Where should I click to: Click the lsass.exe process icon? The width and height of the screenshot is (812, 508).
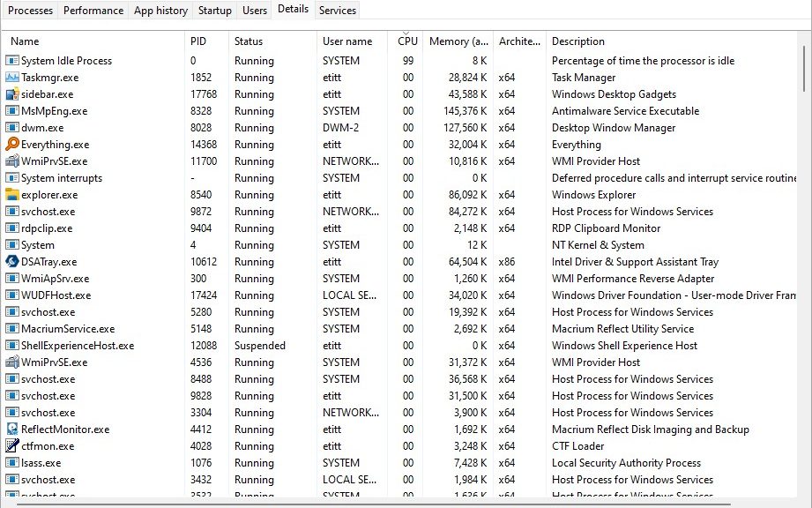12,462
